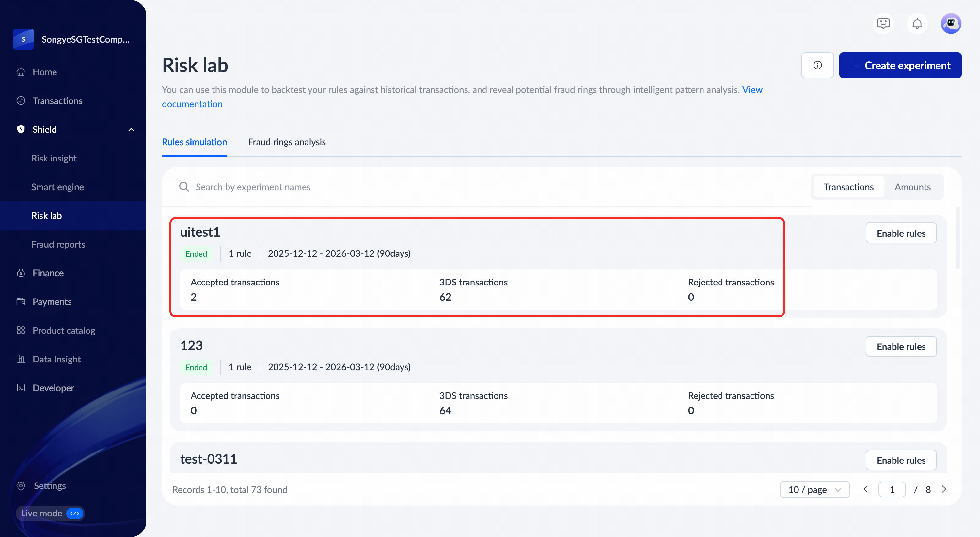Image resolution: width=980 pixels, height=537 pixels.
Task: Click the list vertical scrollbar
Action: coord(957,238)
